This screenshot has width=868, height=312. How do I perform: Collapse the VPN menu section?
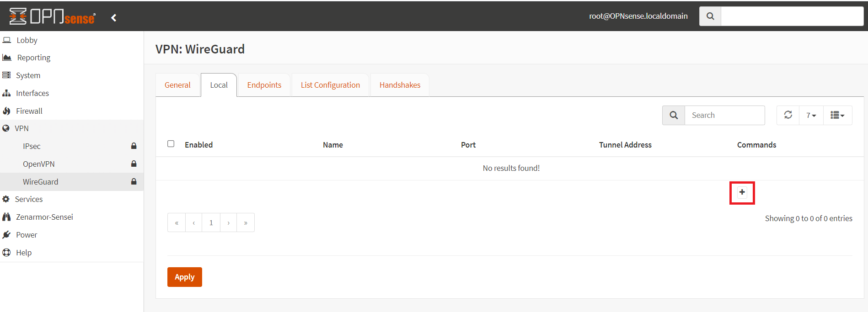pyautogui.click(x=21, y=128)
